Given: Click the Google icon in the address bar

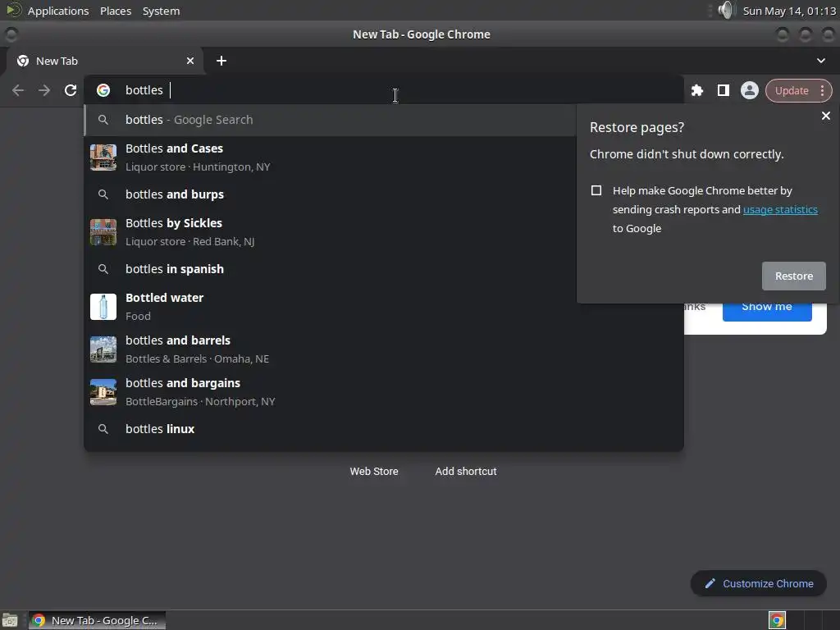Looking at the screenshot, I should (x=103, y=90).
